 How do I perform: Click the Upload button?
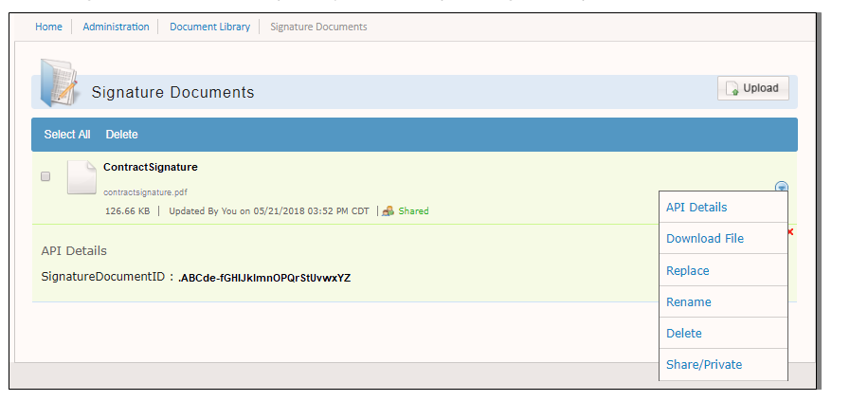pyautogui.click(x=752, y=88)
